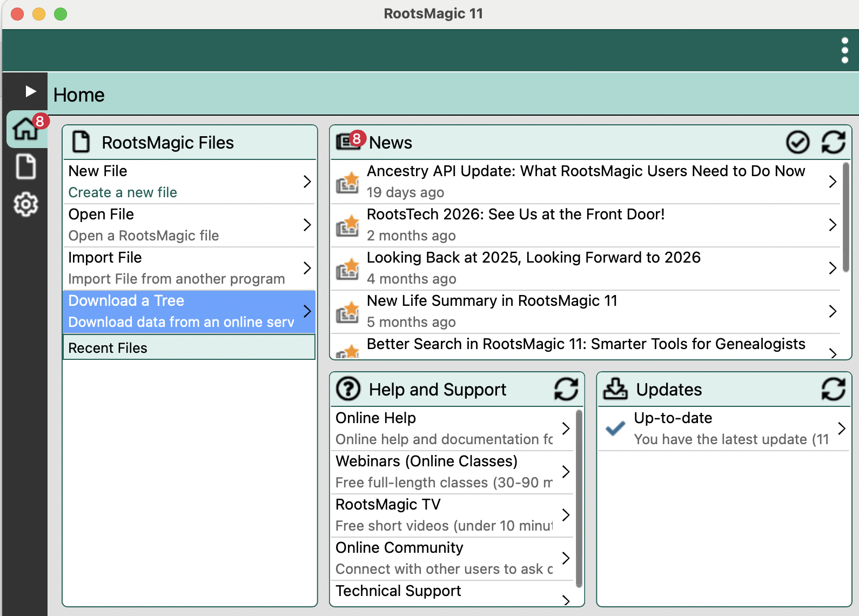Click news icon beside Looking Back at 2025

click(347, 269)
